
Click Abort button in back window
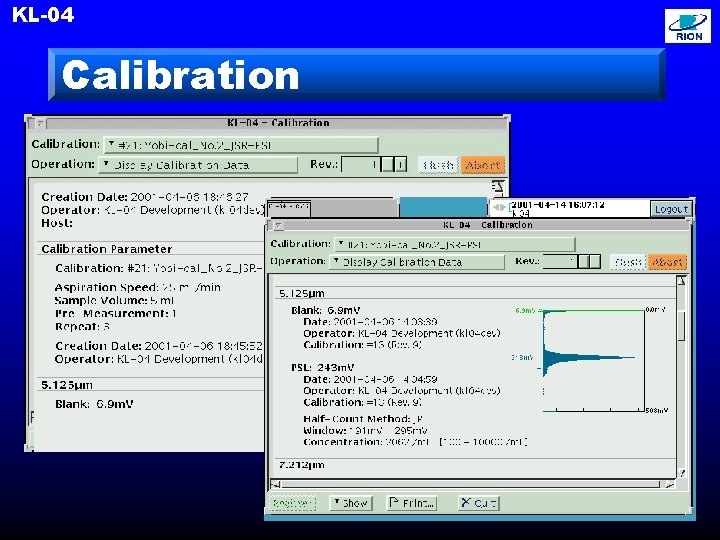coord(483,165)
